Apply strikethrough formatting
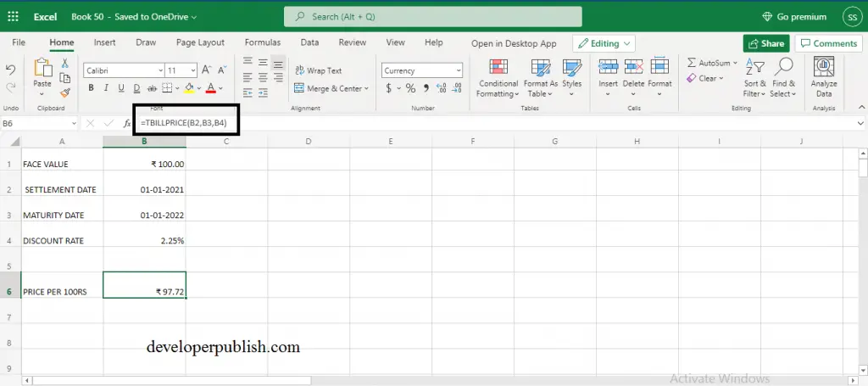This screenshot has width=868, height=386. point(152,88)
